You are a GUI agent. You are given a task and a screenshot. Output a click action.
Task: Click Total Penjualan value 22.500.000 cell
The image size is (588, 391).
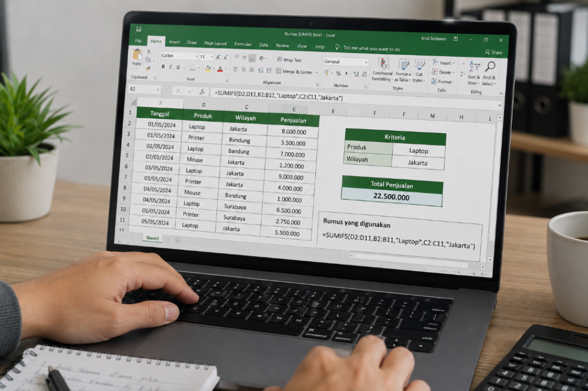[x=392, y=197]
